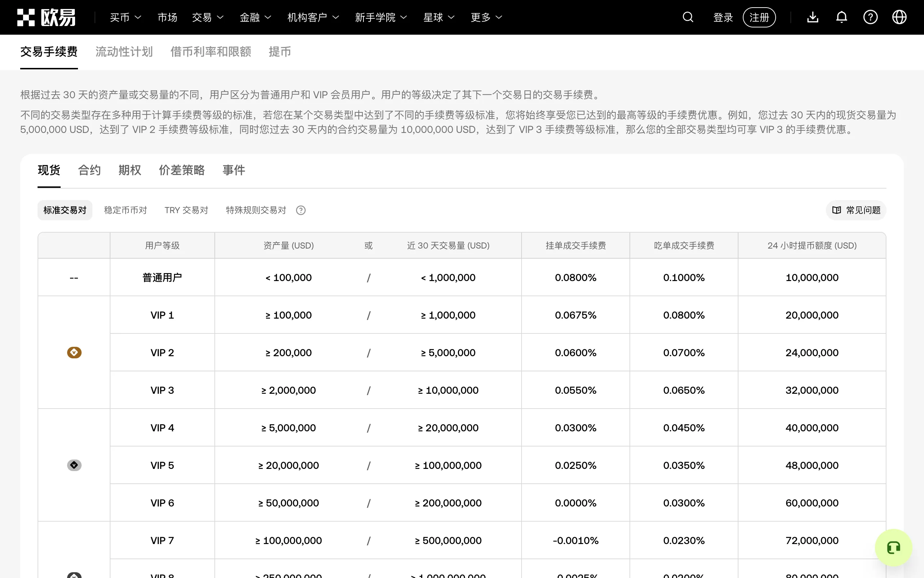The height and width of the screenshot is (578, 924).
Task: Click the 48,000,000 withdrawal limit cell
Action: click(812, 465)
